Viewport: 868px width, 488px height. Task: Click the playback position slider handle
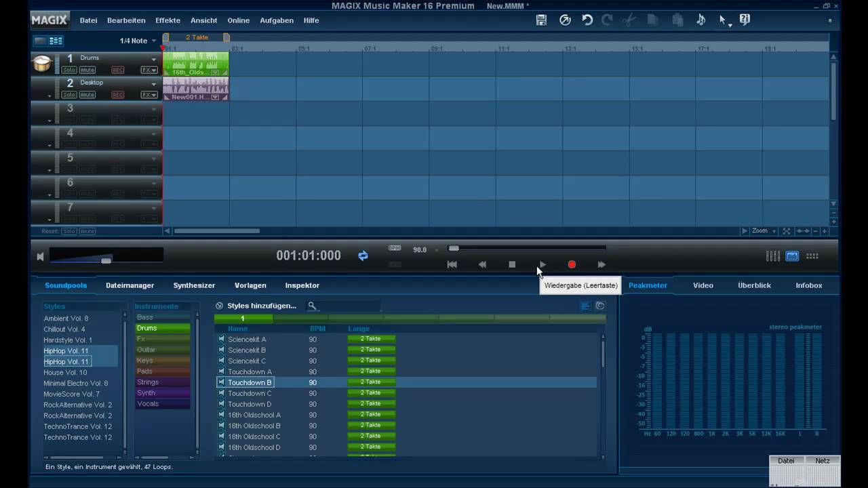point(454,248)
